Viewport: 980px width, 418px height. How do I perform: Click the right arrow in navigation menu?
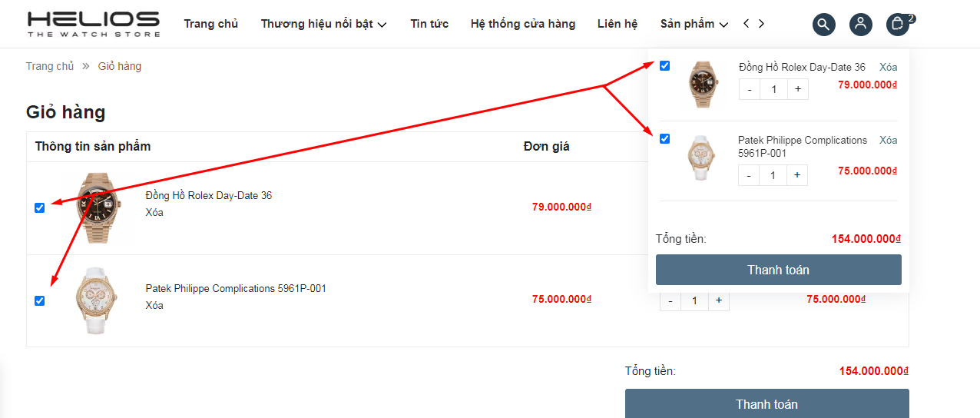pos(761,24)
